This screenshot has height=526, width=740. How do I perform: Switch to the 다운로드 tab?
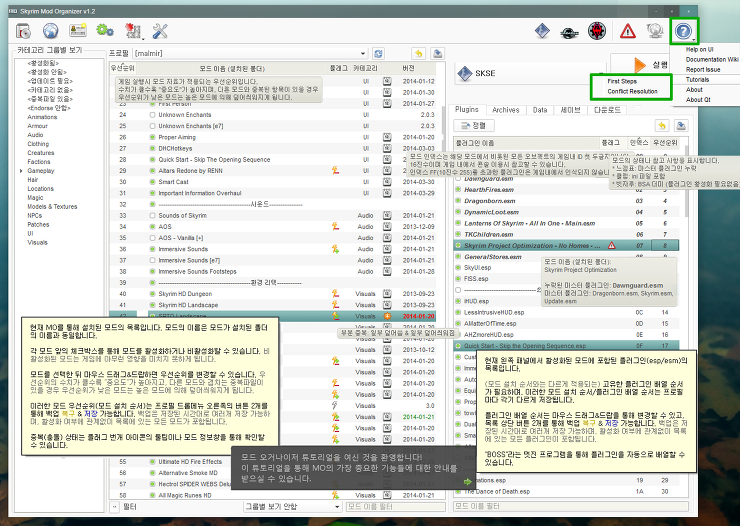[x=607, y=109]
